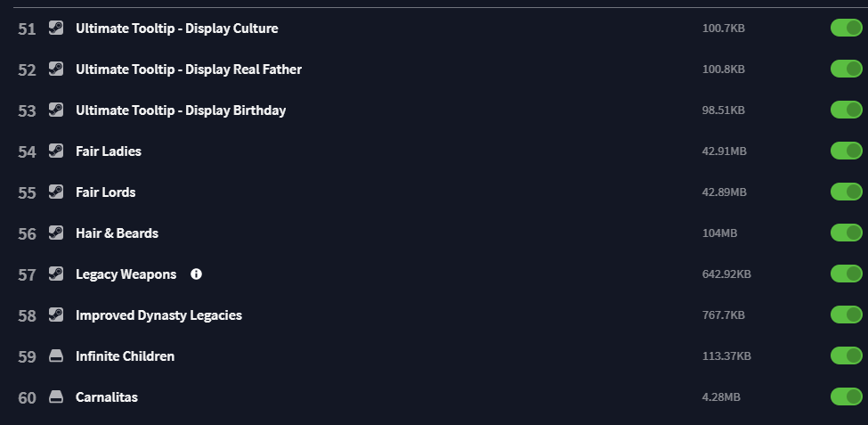The height and width of the screenshot is (425, 868).
Task: Turn off the Carnalitas mod switch
Action: pos(847,396)
